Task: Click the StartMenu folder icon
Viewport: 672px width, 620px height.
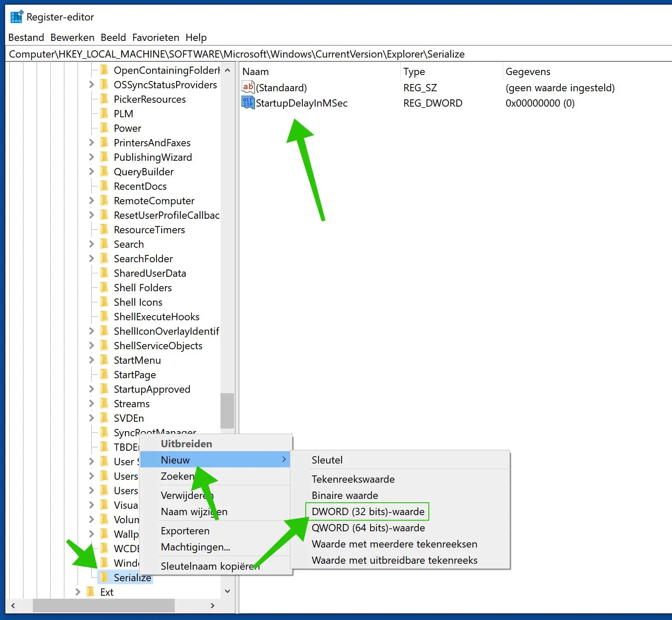Action: pyautogui.click(x=104, y=360)
